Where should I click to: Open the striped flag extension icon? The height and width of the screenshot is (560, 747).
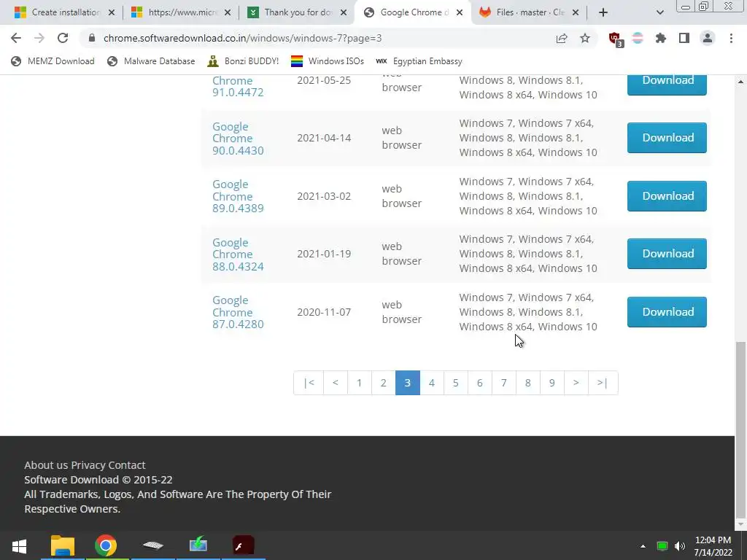[x=638, y=38]
